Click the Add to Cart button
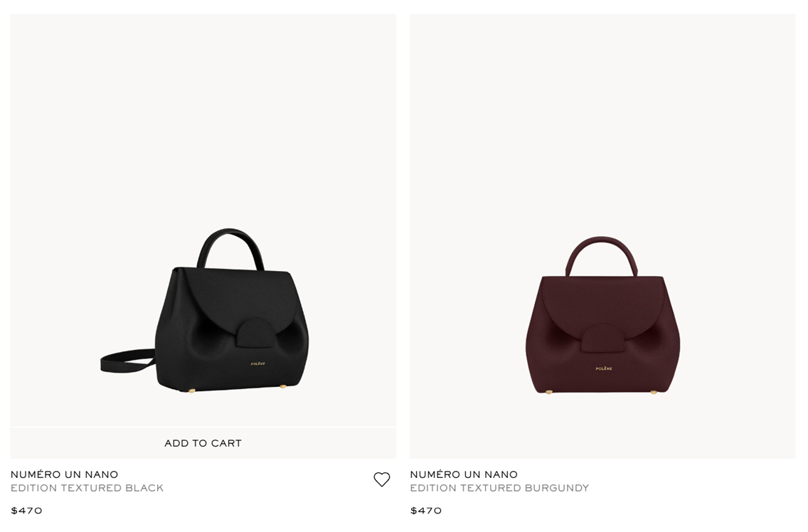The height and width of the screenshot is (532, 808). (x=203, y=443)
